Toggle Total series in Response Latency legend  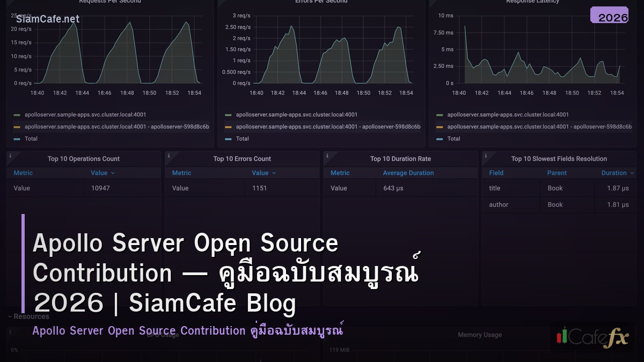(453, 138)
